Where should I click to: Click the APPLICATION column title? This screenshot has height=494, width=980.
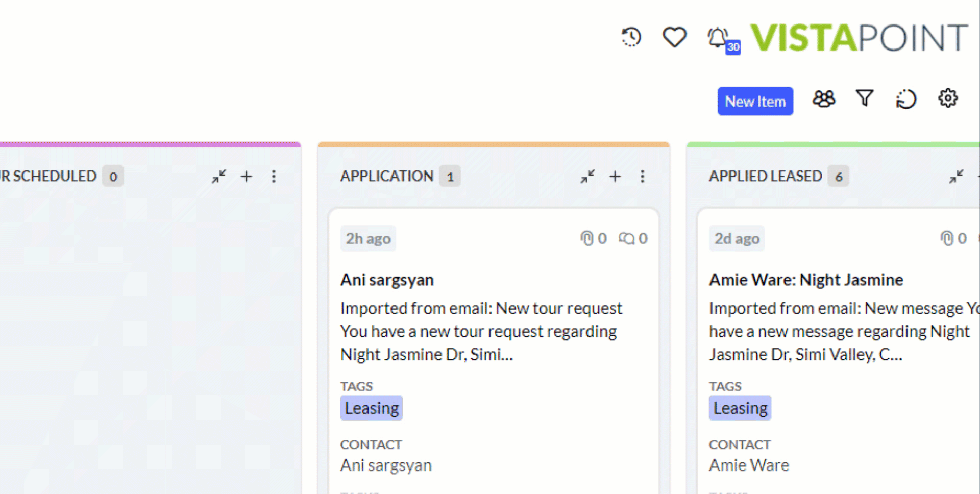click(x=386, y=176)
